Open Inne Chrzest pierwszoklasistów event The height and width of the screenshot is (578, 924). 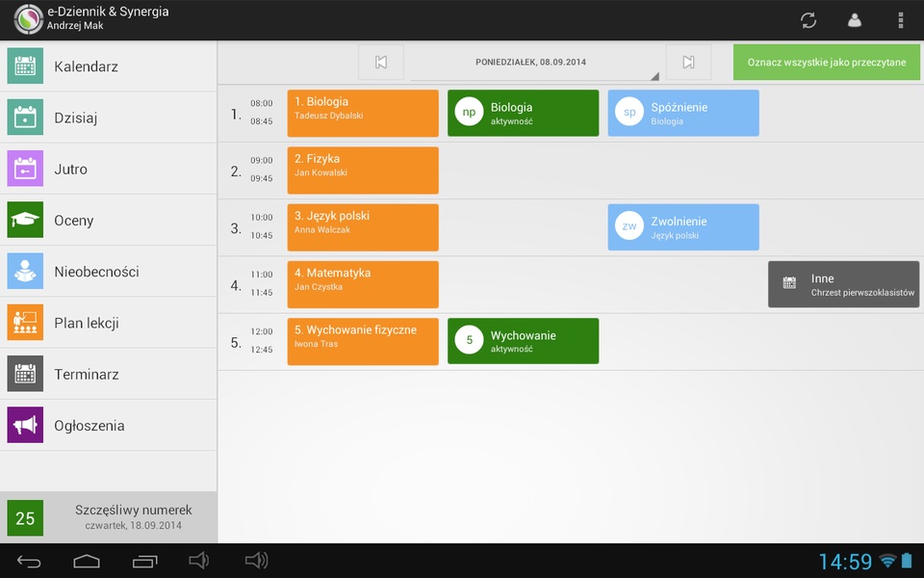point(844,284)
